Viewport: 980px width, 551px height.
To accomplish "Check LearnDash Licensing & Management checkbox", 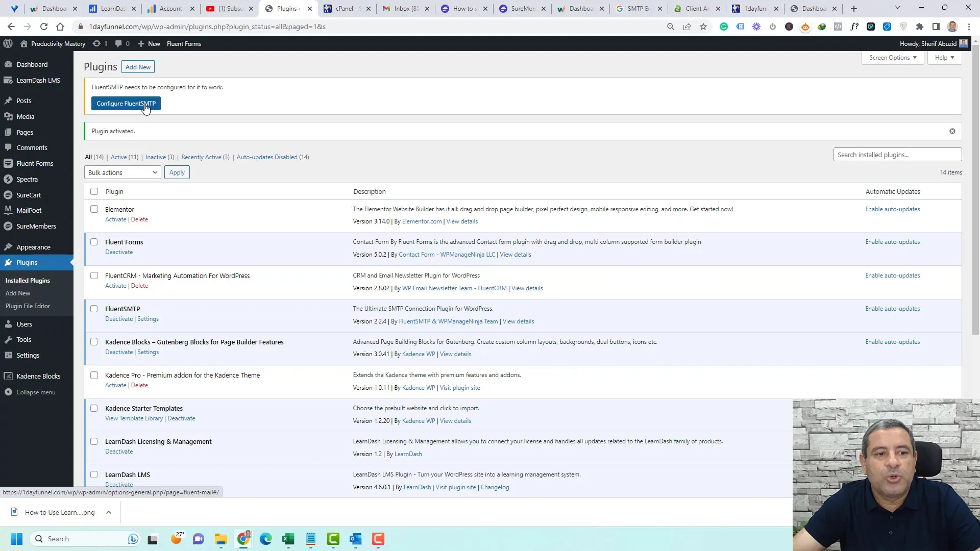I will [x=94, y=441].
